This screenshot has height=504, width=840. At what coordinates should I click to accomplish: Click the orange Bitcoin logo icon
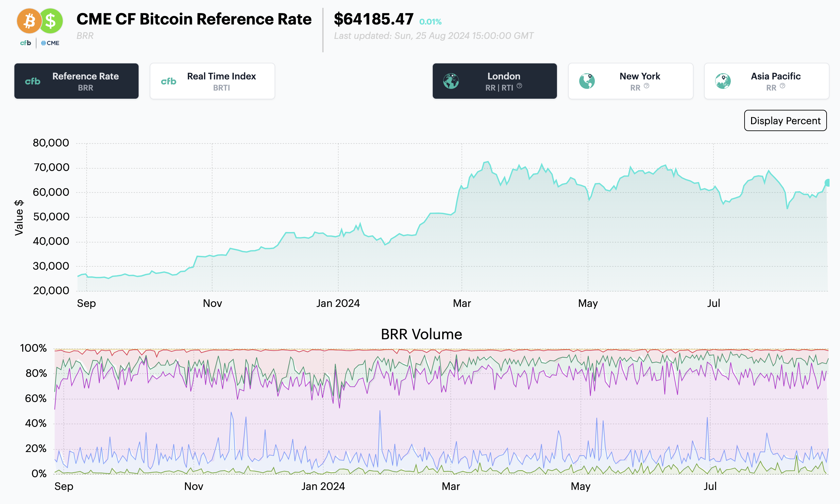coord(29,21)
